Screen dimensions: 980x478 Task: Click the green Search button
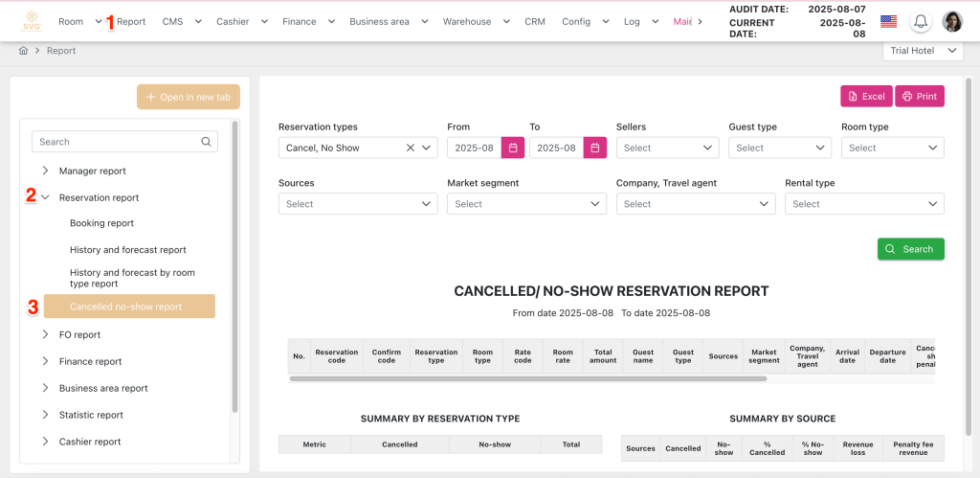(x=910, y=249)
